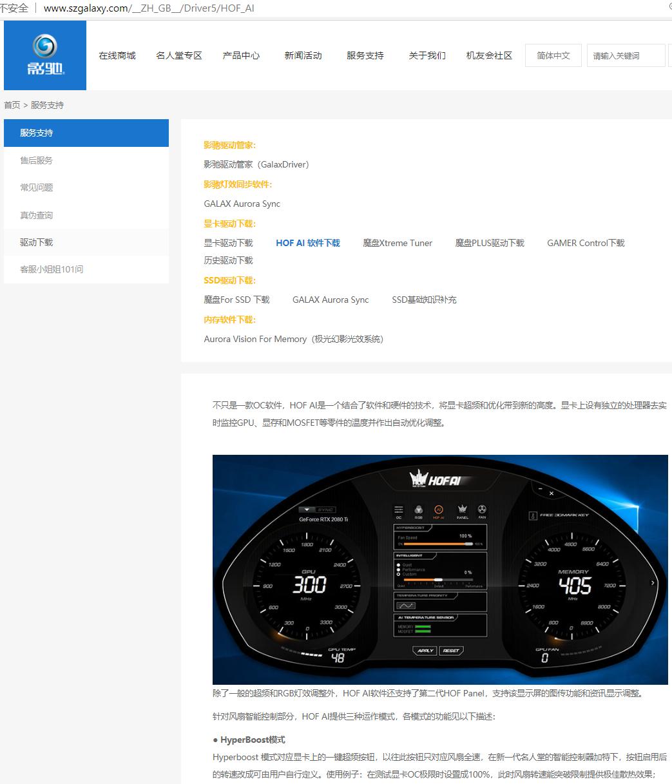
Task: Close the HOF AI app with X
Action: (552, 493)
